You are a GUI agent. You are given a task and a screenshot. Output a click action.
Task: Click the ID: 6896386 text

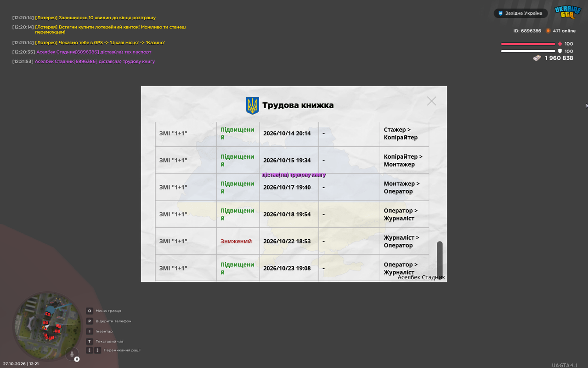pyautogui.click(x=527, y=31)
